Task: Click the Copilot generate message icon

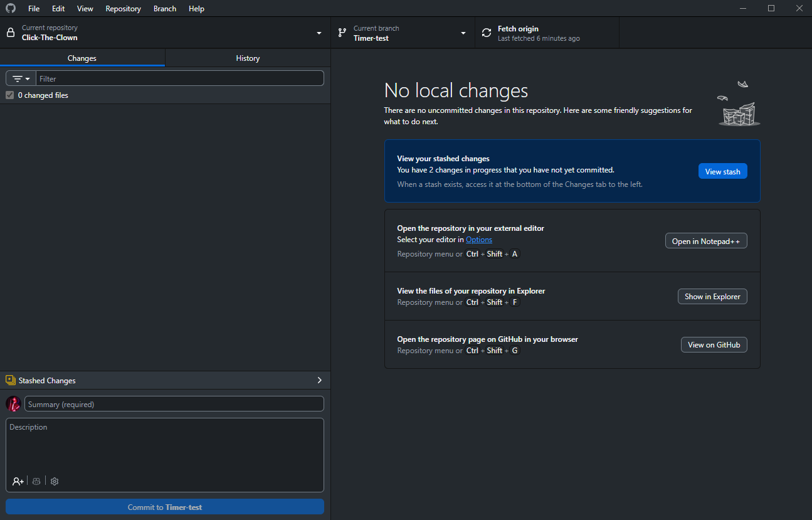Action: tap(36, 481)
